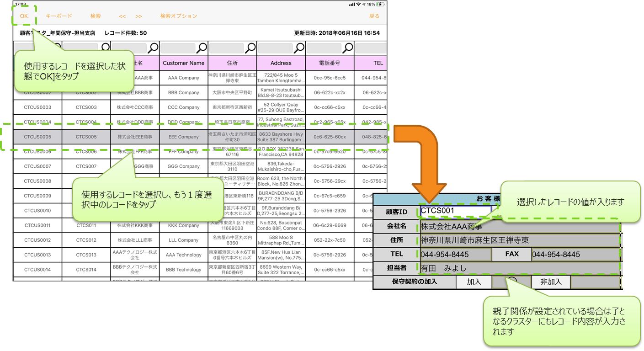Click the 顧客ID field showing CTCS001

point(455,211)
